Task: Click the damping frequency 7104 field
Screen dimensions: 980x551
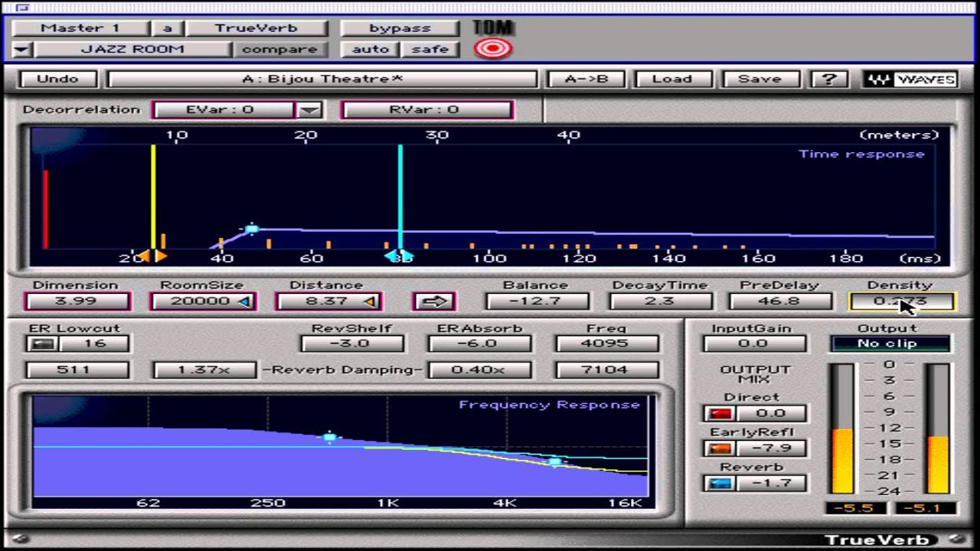Action: coord(607,370)
